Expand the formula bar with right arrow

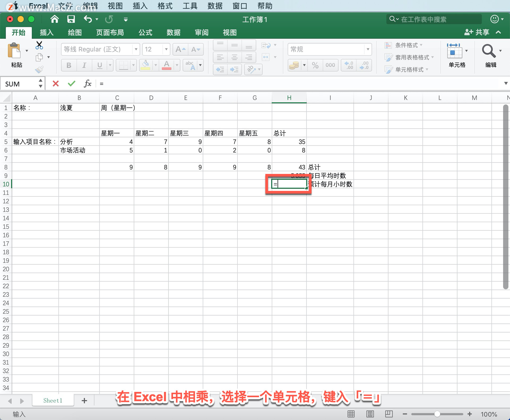(x=506, y=83)
